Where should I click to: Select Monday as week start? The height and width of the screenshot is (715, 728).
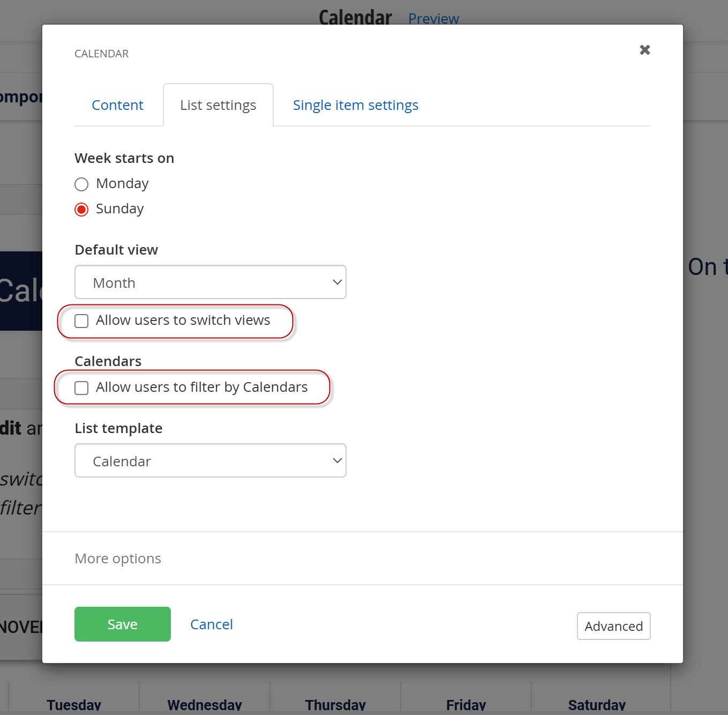[x=81, y=184]
